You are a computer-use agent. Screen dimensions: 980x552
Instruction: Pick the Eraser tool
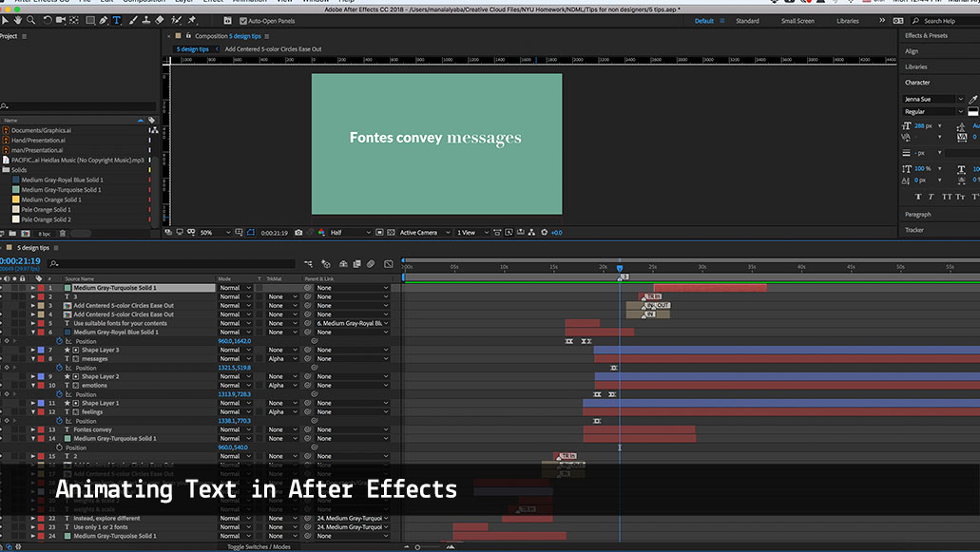(159, 20)
